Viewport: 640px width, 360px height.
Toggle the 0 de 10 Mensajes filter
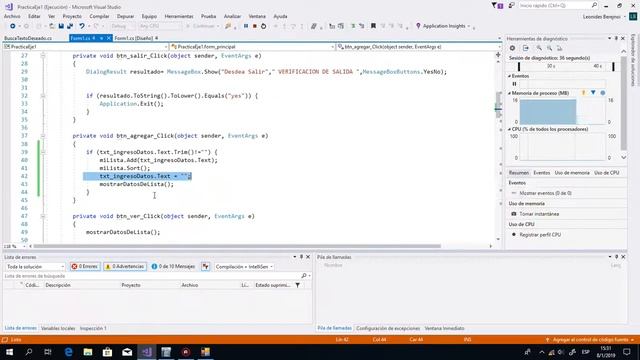coord(173,267)
